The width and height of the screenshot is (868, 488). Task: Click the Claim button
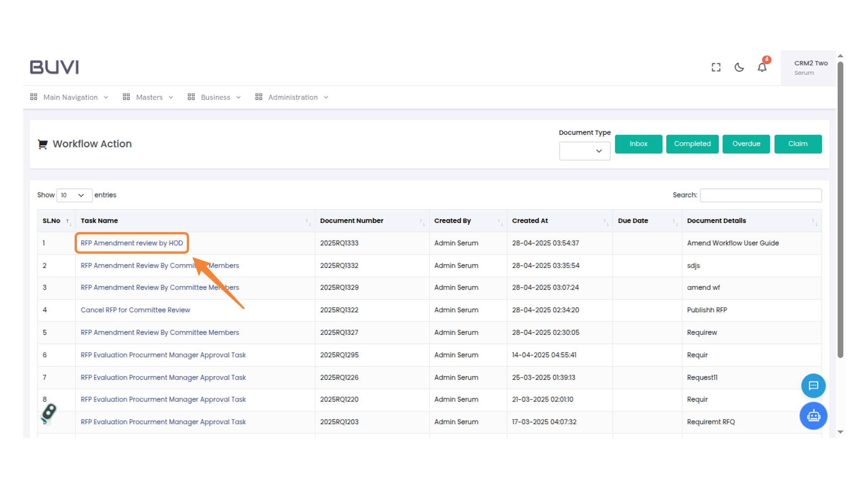click(797, 144)
